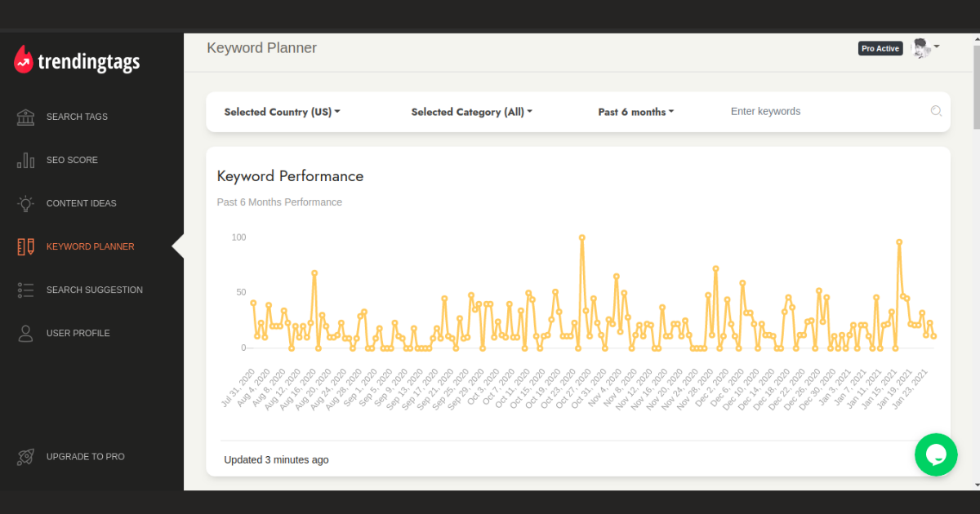
Task: Click the Keyword Performance heading
Action: [x=290, y=176]
